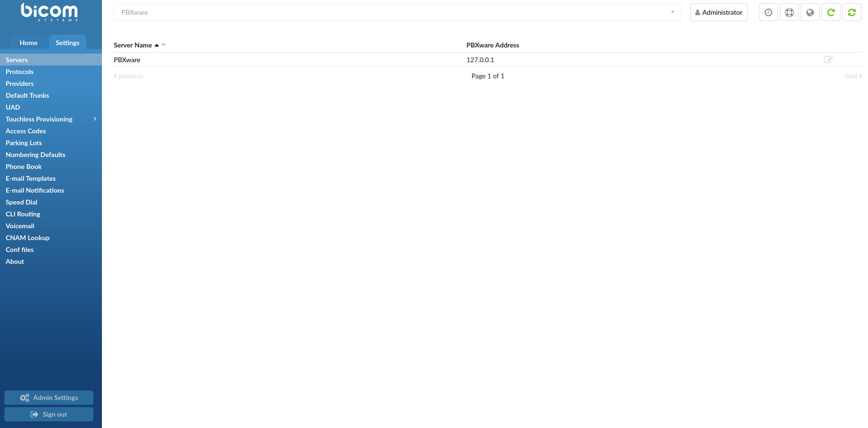Open Providers in the sidebar
The image size is (868, 428).
51,84
